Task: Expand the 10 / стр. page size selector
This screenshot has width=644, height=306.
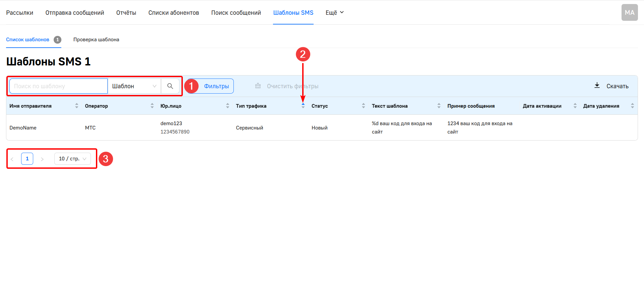Action: tap(72, 159)
